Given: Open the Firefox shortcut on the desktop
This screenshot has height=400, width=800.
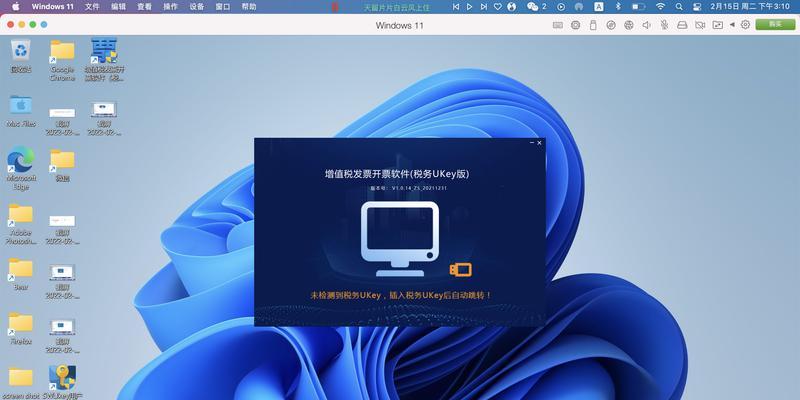Looking at the screenshot, I should (x=21, y=322).
